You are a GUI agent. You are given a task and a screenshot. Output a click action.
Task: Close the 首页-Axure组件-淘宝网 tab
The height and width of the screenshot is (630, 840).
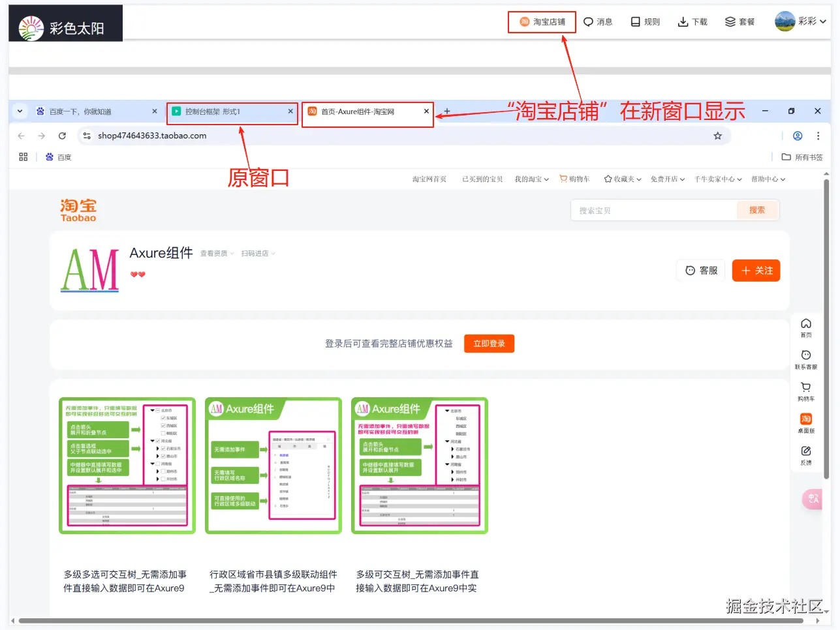(x=426, y=112)
